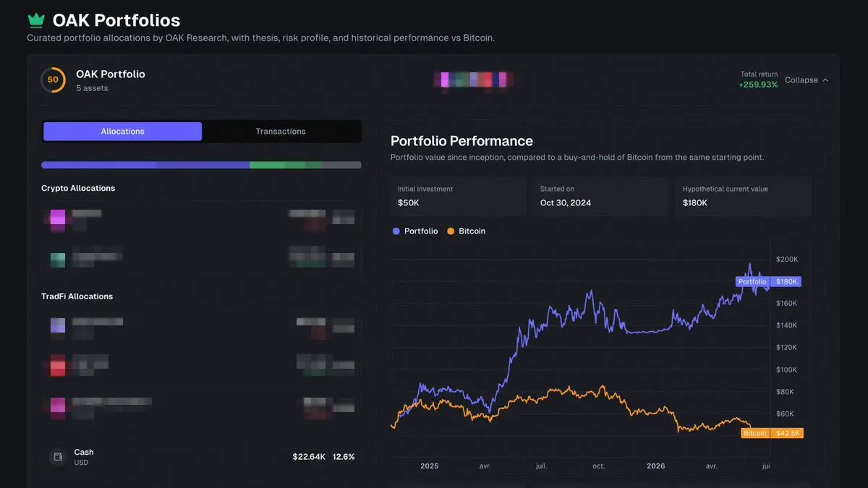868x488 pixels.
Task: Click the purple Portfolio legend dot
Action: click(x=396, y=231)
